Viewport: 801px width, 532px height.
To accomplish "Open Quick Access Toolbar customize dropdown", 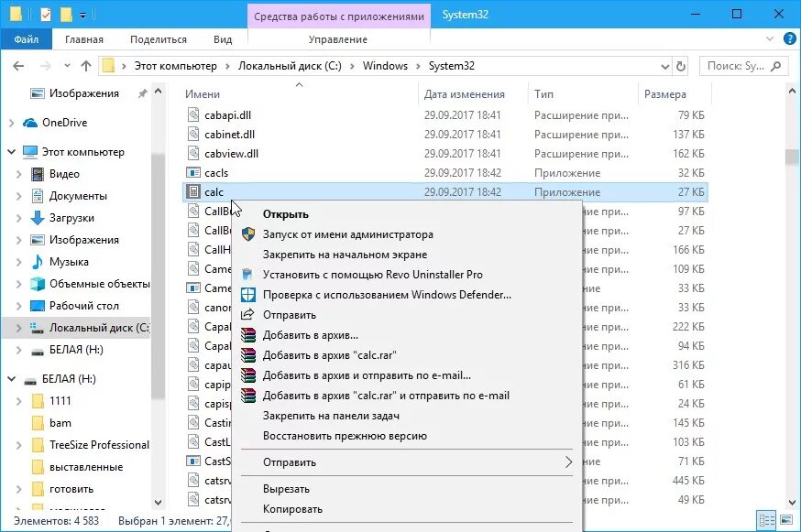I will point(82,15).
